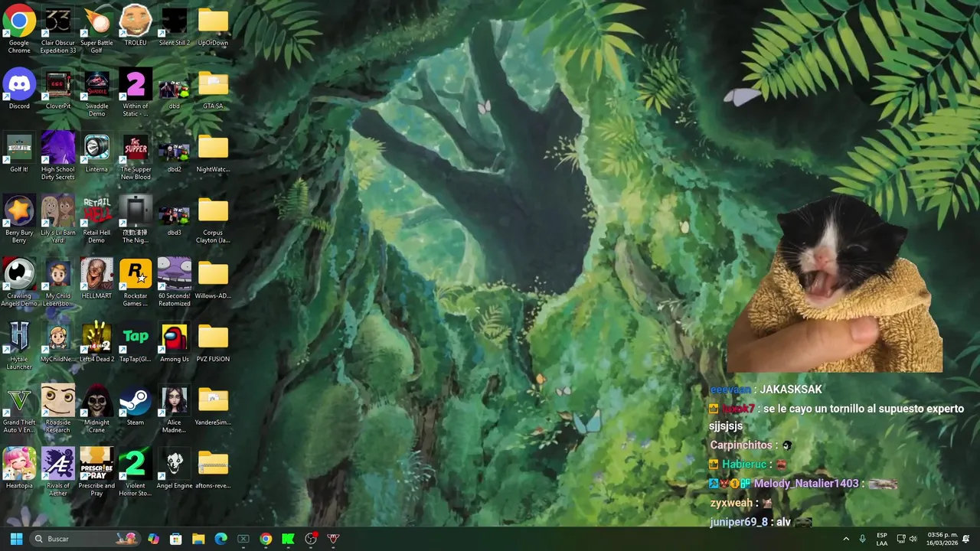980x551 pixels.
Task: Select High School Dirty Secrets icon
Action: pyautogui.click(x=58, y=156)
